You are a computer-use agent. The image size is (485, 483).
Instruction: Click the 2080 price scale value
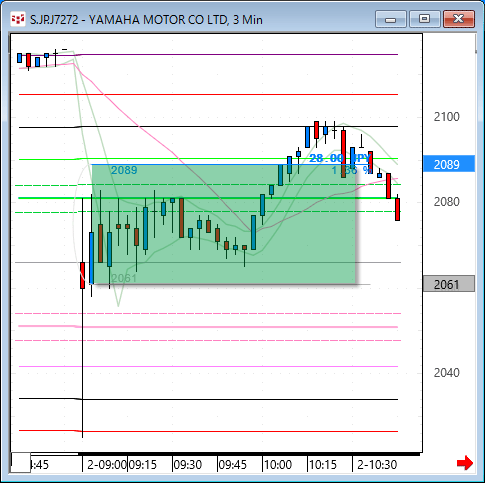point(446,202)
